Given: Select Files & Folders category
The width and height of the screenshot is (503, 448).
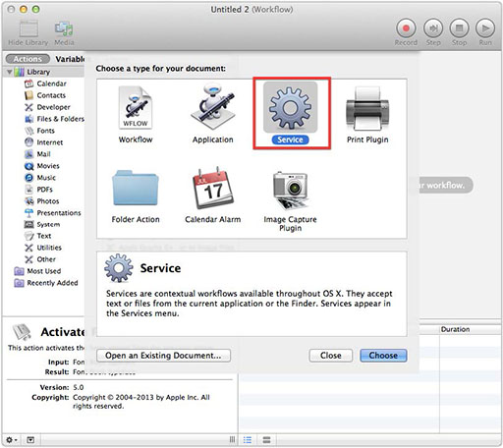Looking at the screenshot, I should (x=54, y=119).
